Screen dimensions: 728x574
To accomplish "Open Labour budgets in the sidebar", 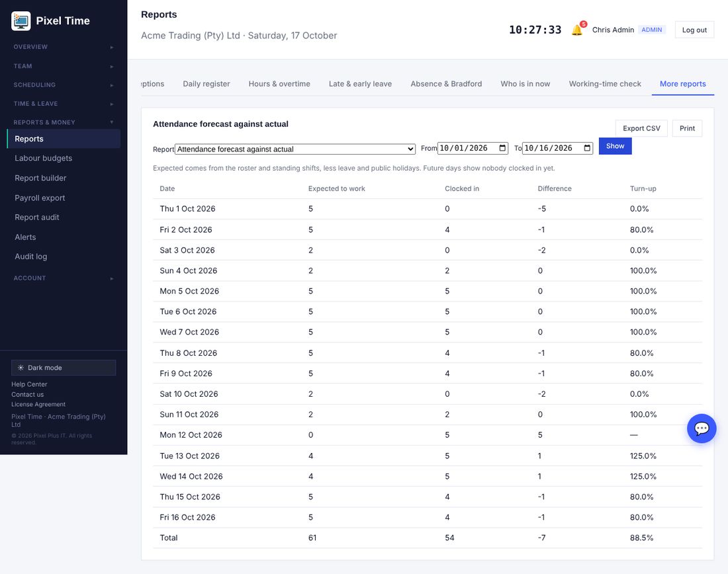I will click(x=64, y=158).
